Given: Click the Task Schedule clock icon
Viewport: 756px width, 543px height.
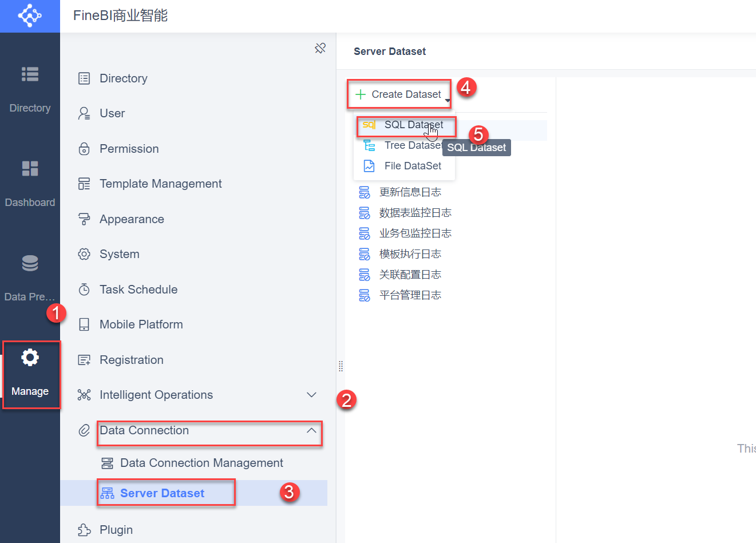Looking at the screenshot, I should 84,290.
